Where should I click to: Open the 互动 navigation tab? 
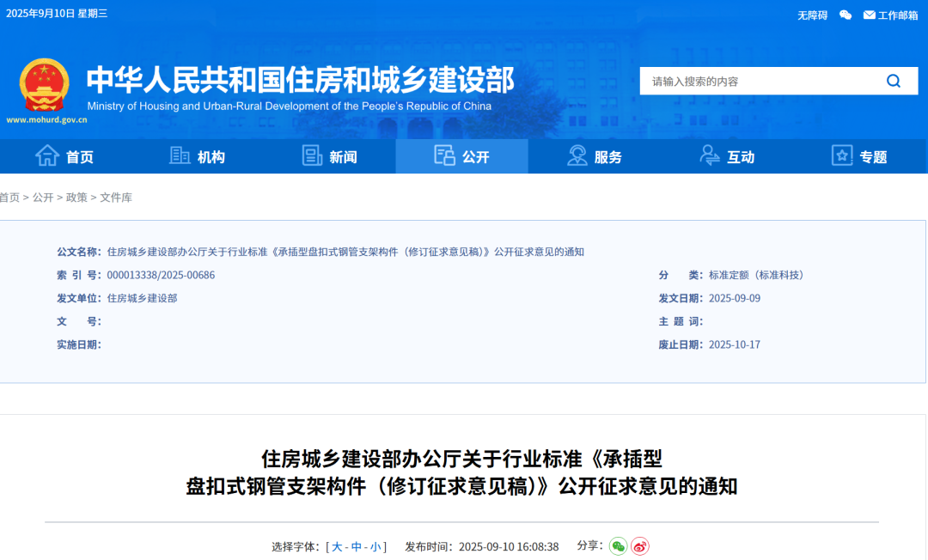(x=727, y=156)
